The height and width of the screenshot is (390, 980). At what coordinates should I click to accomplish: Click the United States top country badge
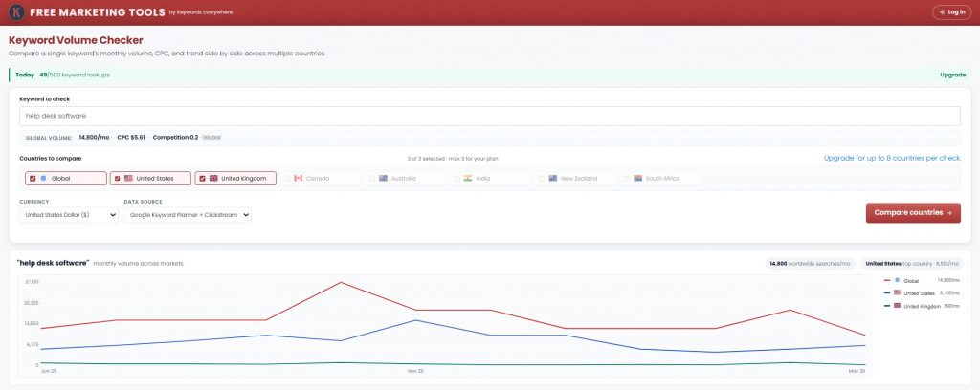[x=912, y=263]
